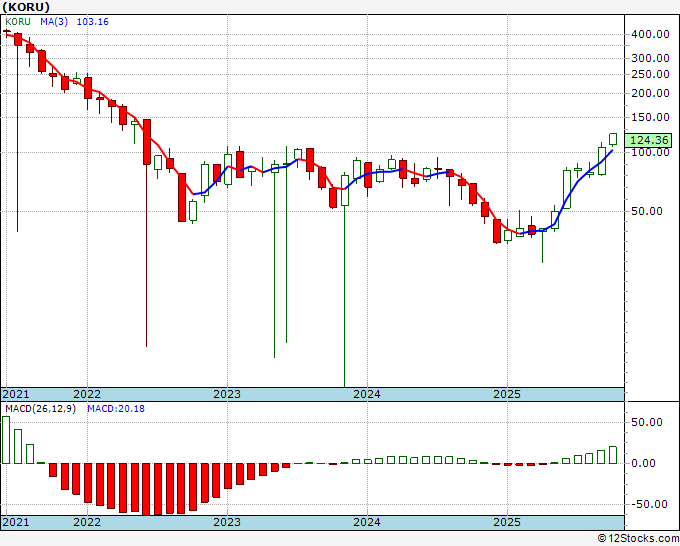Click the 103.16 moving average value
Viewport: 680px width, 546px height.
click(92, 22)
